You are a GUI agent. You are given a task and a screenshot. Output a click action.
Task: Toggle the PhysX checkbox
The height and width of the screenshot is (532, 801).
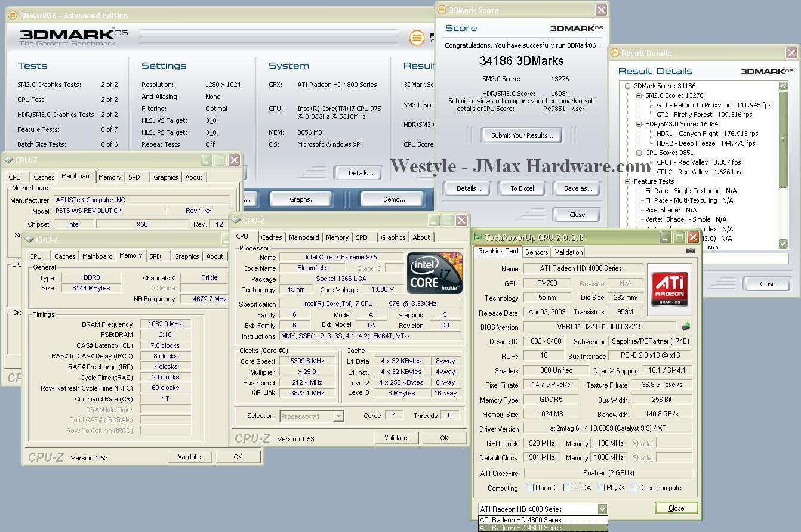[601, 488]
